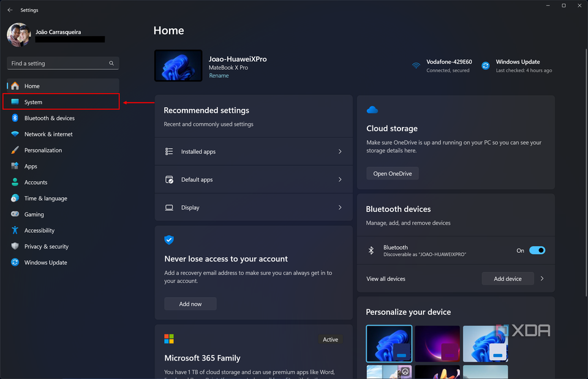Click the search magnifier icon
This screenshot has height=379, width=588.
(111, 63)
